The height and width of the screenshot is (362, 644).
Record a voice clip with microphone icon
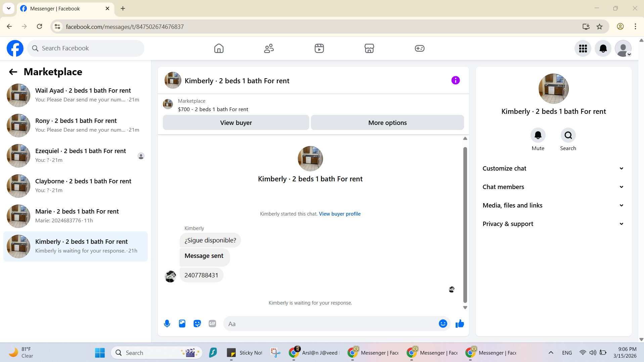coord(167,324)
